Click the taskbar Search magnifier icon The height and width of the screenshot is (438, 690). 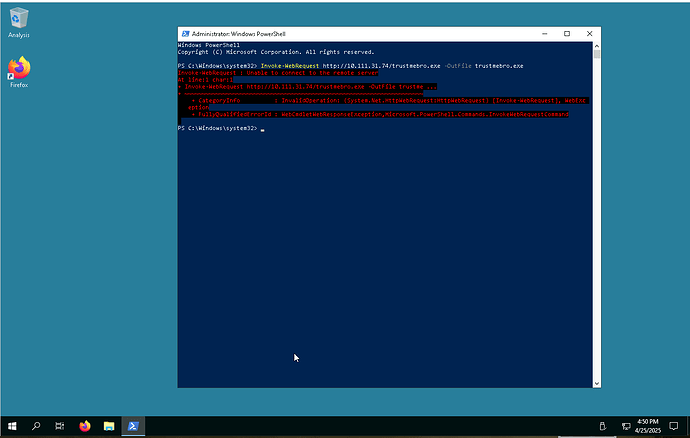(36, 425)
